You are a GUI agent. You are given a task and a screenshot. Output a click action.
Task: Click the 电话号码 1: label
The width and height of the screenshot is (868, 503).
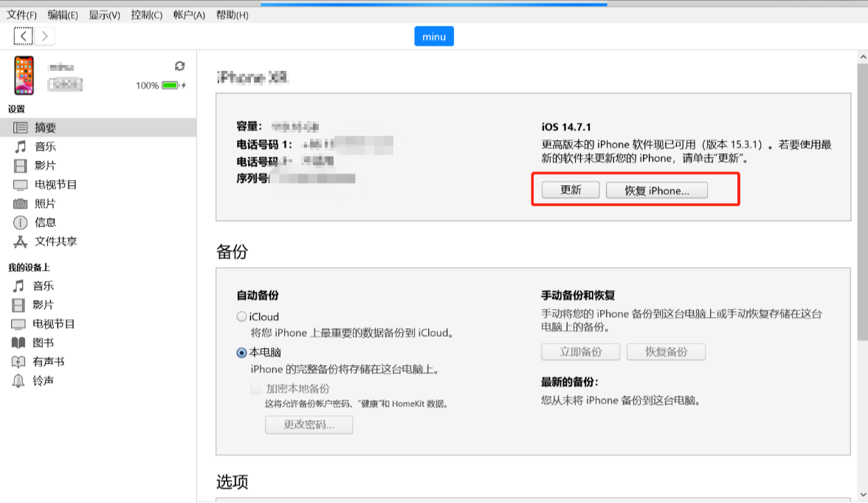[264, 145]
